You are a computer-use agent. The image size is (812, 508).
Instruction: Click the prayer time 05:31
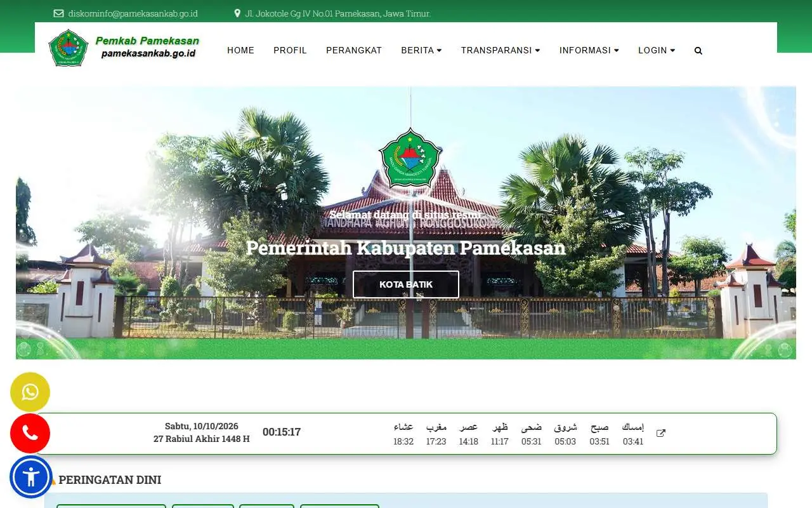pos(532,441)
